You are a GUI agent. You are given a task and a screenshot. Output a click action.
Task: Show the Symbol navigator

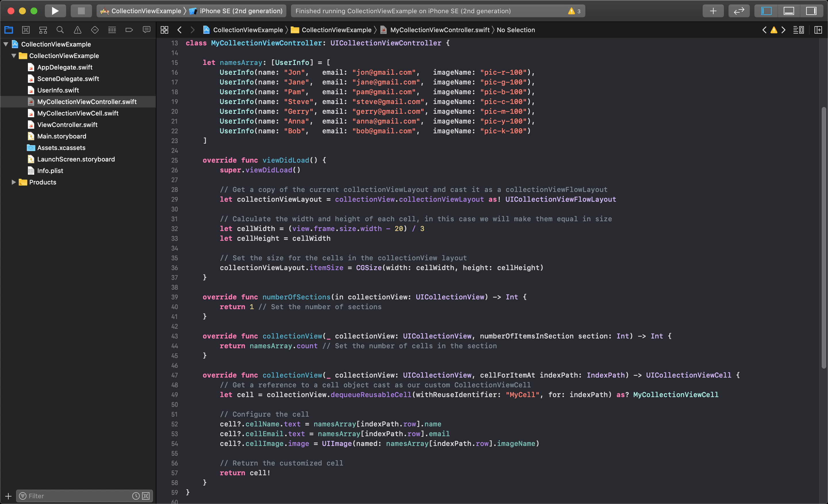click(43, 30)
